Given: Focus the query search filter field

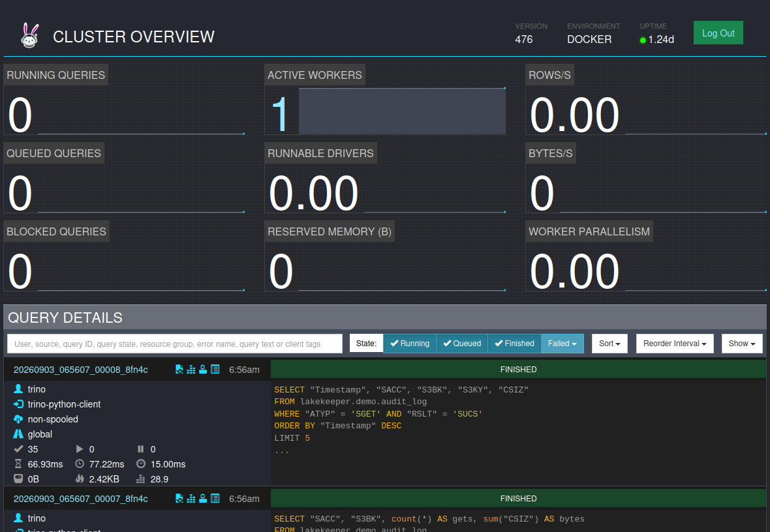Looking at the screenshot, I should 175,344.
